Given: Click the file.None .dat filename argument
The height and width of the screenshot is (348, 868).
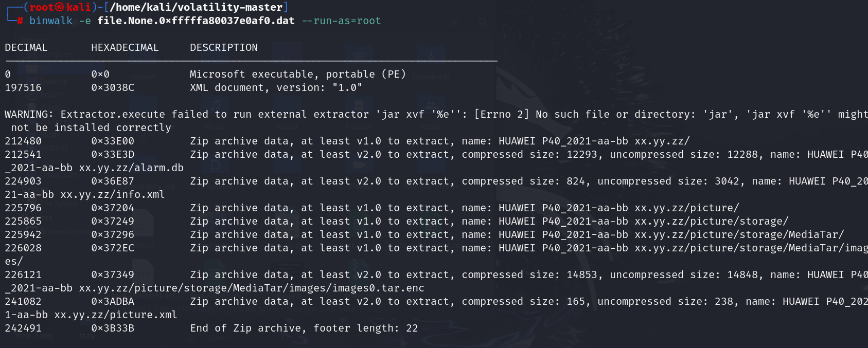Looking at the screenshot, I should click(196, 21).
